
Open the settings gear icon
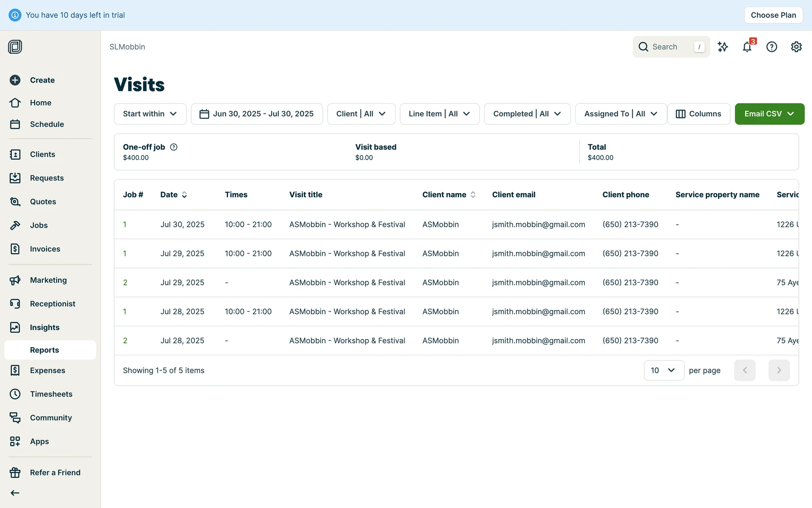pos(796,47)
